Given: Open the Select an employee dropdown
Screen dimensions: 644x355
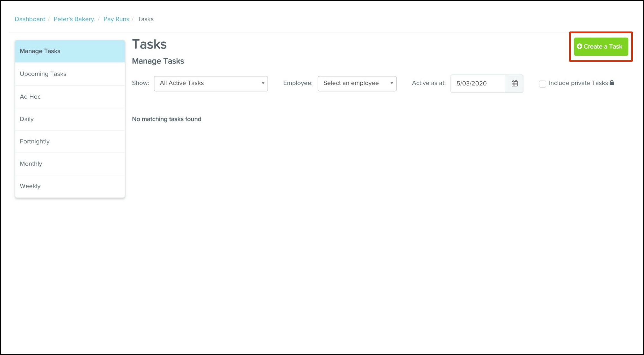Looking at the screenshot, I should click(x=357, y=84).
